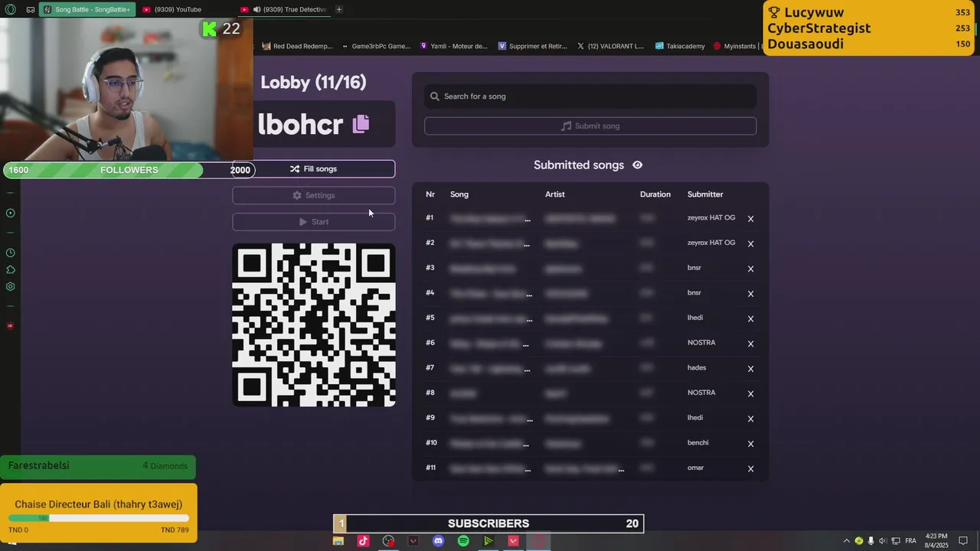Open Discord from taskbar
This screenshot has width=980, height=551.
438,541
